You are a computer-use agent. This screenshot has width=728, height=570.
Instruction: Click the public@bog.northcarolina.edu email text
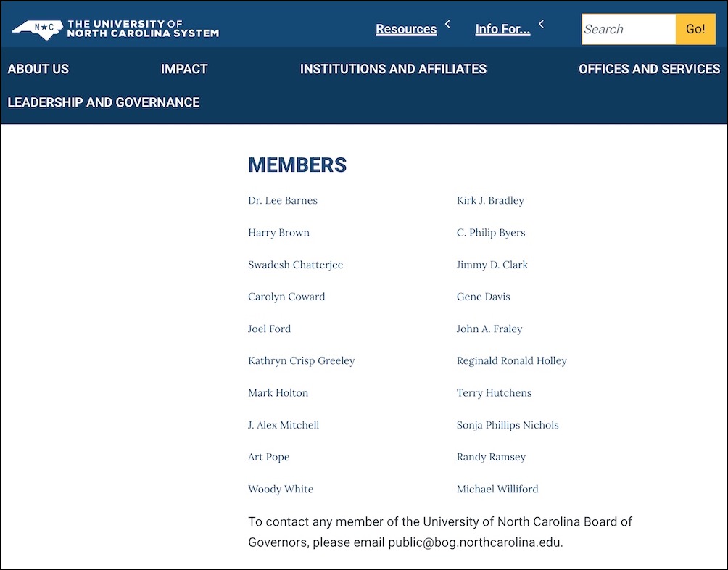click(x=474, y=542)
